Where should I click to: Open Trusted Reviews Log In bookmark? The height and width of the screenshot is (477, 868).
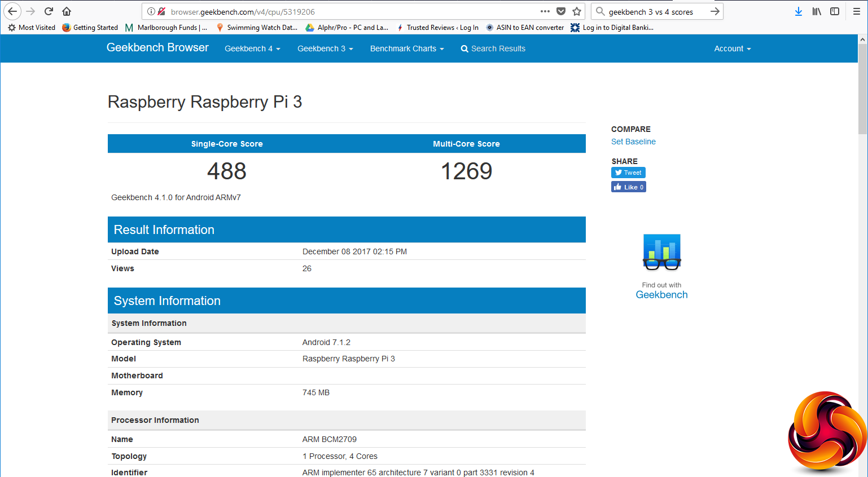pos(438,28)
